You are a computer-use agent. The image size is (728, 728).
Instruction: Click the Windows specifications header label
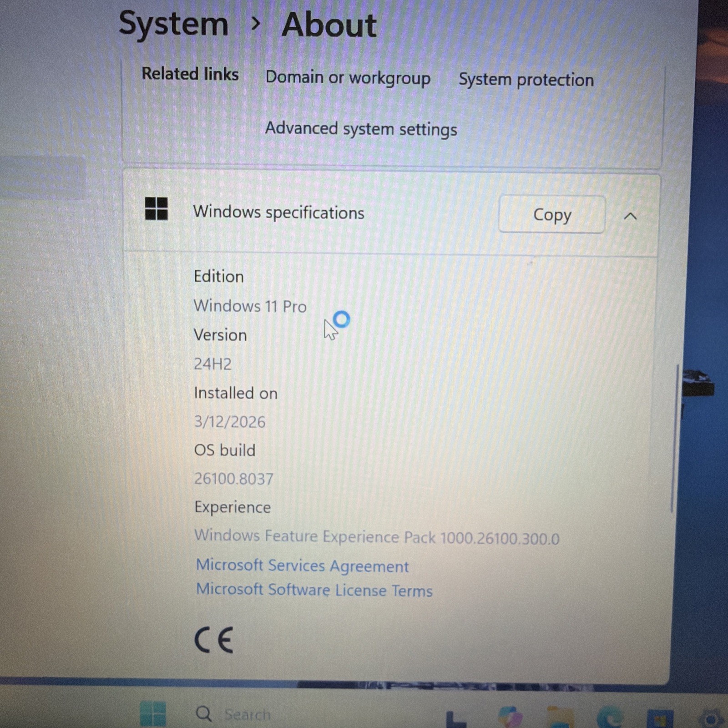click(278, 212)
